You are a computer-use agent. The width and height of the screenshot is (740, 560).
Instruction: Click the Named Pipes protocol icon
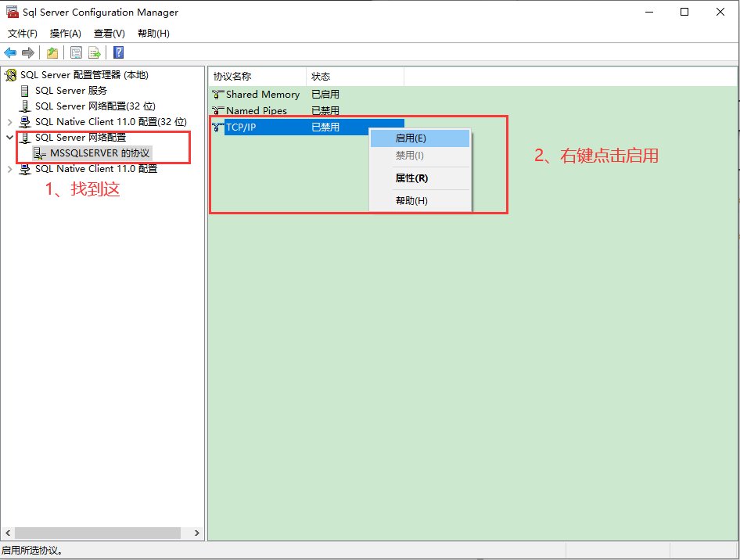[218, 110]
